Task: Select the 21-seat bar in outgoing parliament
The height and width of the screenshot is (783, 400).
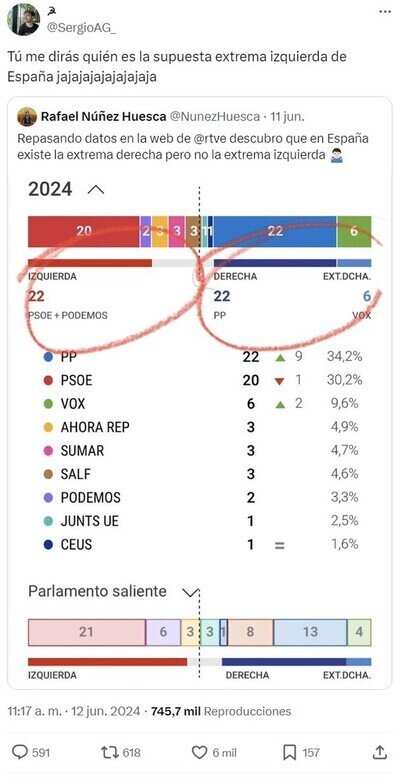Action: click(86, 632)
